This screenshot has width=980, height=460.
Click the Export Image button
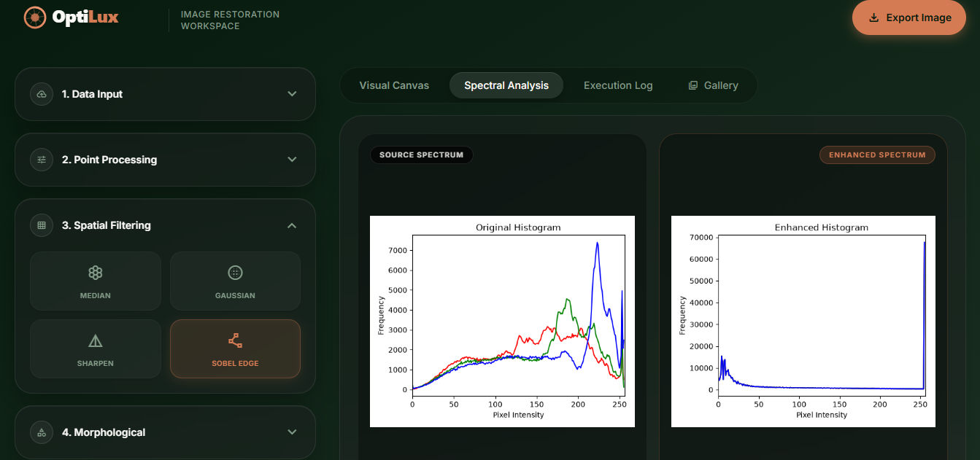tap(909, 17)
